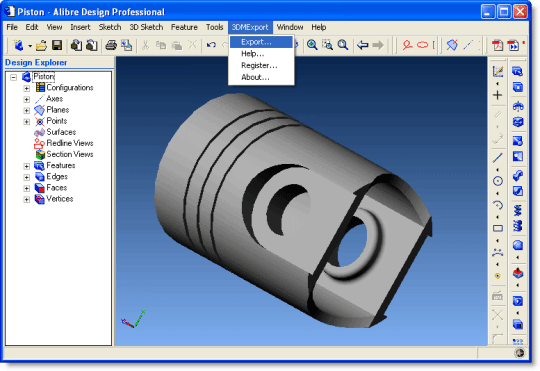Click the Undo arrow icon
Viewport: 540px width, 371px height.
(211, 45)
